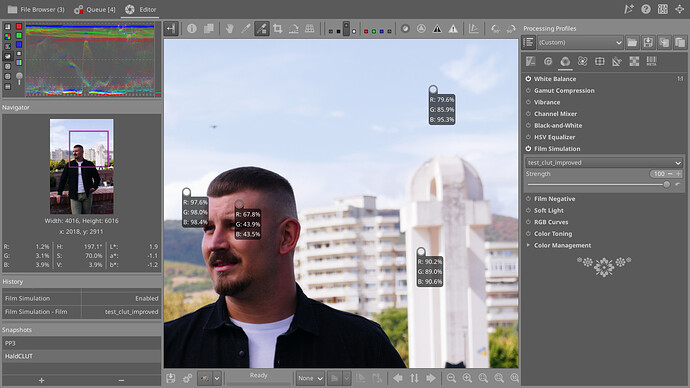Viewport: 690px width, 388px height.
Task: Select the Hand navigation tool
Action: (229, 29)
